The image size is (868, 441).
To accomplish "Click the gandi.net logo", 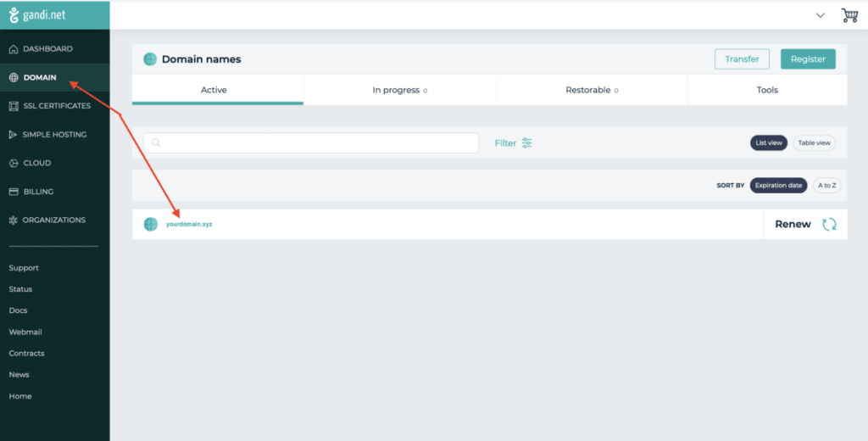I will [37, 15].
